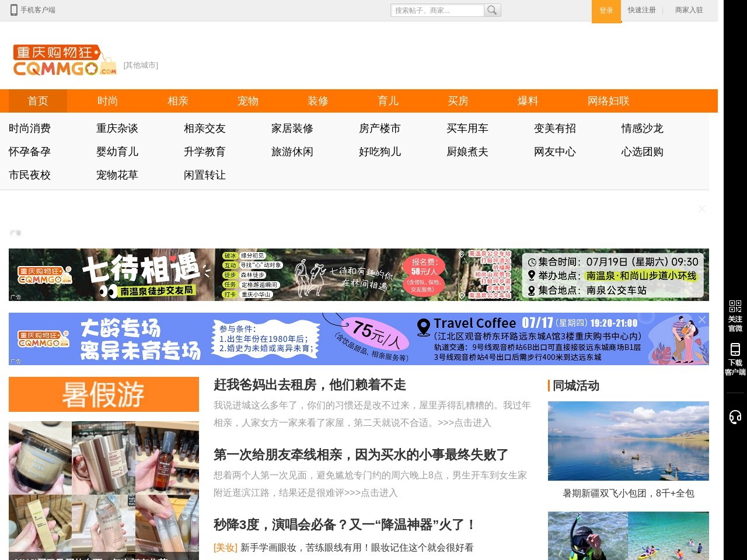Open the 七待相遇 hiking event banner
The image size is (747, 560).
(359, 275)
